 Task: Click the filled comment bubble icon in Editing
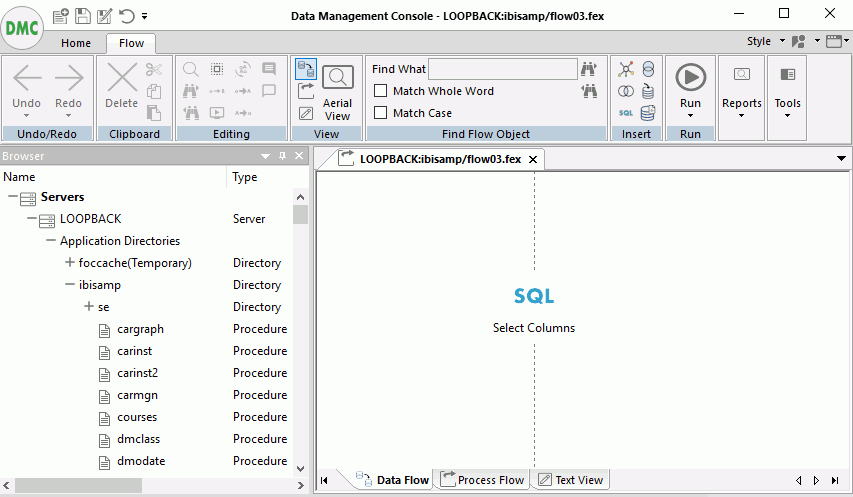click(x=269, y=69)
